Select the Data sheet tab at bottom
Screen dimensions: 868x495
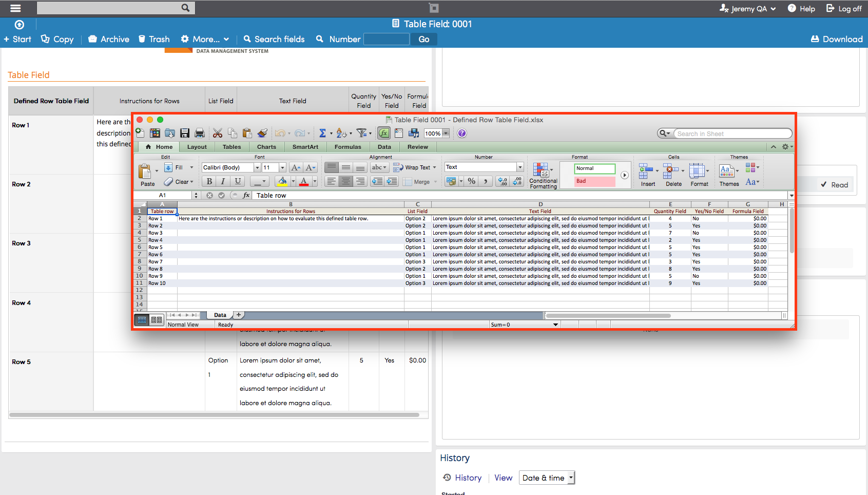pyautogui.click(x=220, y=315)
